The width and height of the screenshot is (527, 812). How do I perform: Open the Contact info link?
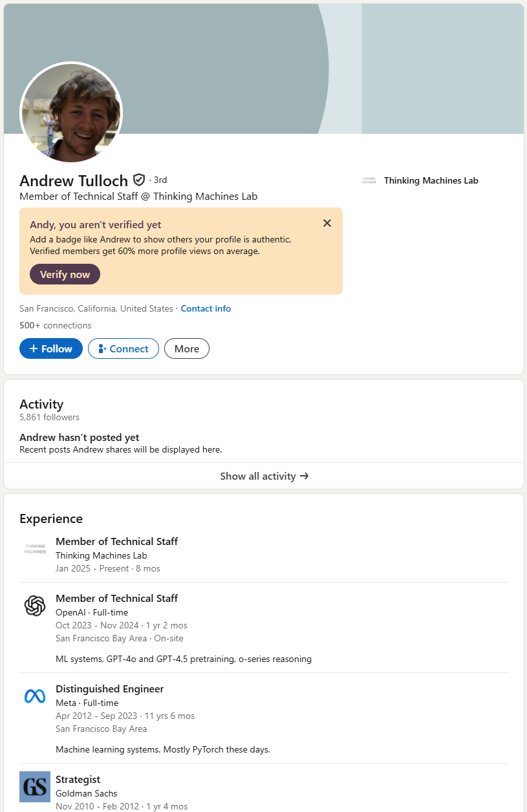(x=206, y=308)
